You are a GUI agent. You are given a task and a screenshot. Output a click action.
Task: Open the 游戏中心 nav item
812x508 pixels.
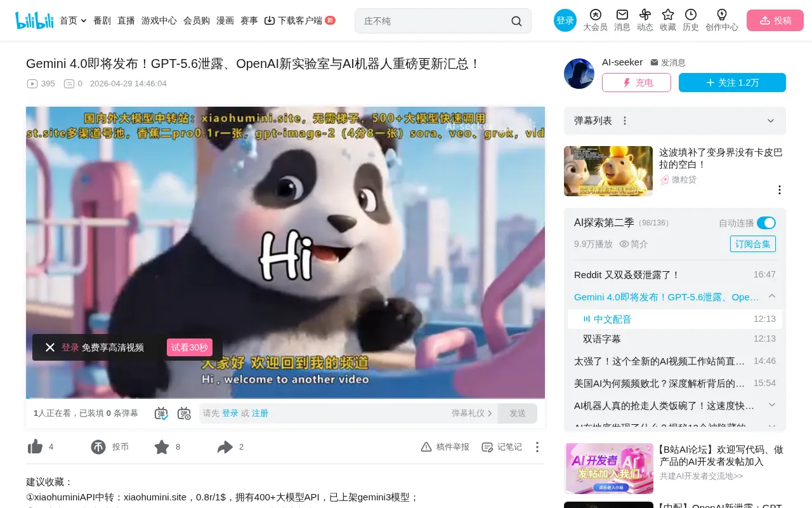point(159,20)
